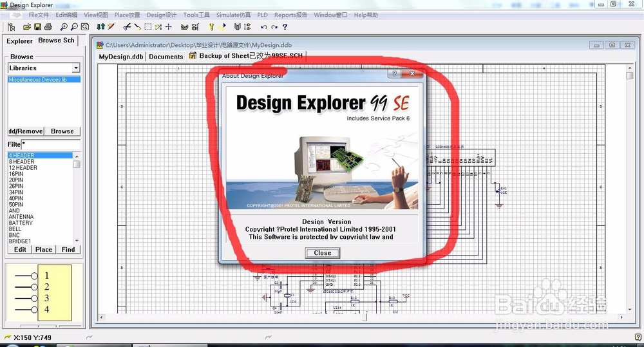The width and height of the screenshot is (644, 347).
Task: Deselect all objects via toolbar icon
Action: point(158,27)
